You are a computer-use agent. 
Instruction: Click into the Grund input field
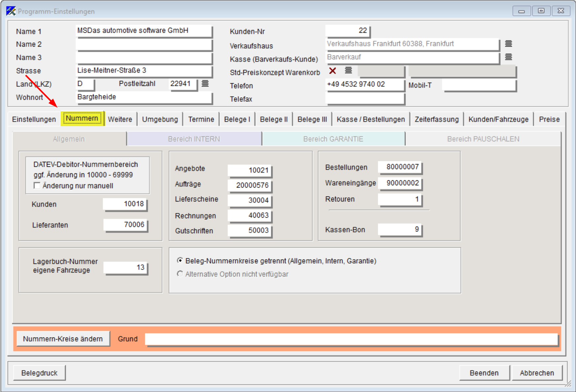[351, 339]
